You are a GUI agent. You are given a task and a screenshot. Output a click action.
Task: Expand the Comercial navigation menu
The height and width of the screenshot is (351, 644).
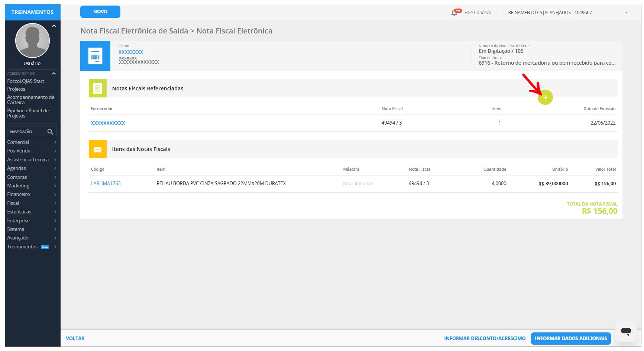32,142
